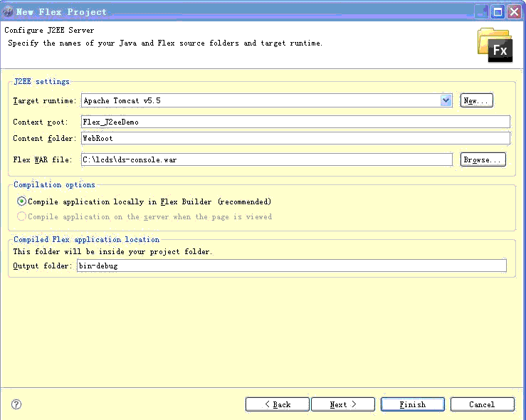526x420 pixels.
Task: Click the Finish button
Action: (x=413, y=404)
